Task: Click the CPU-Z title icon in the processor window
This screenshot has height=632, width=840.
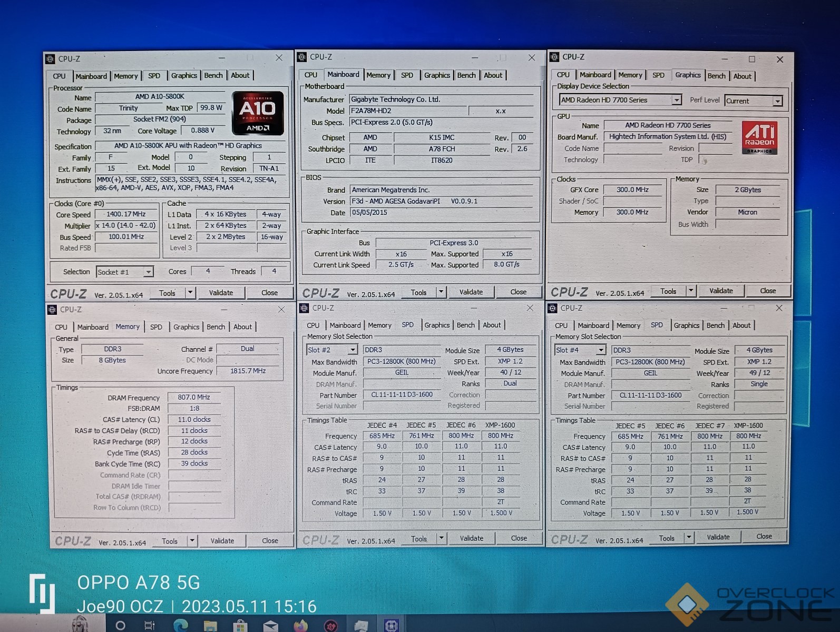Action: (x=51, y=59)
